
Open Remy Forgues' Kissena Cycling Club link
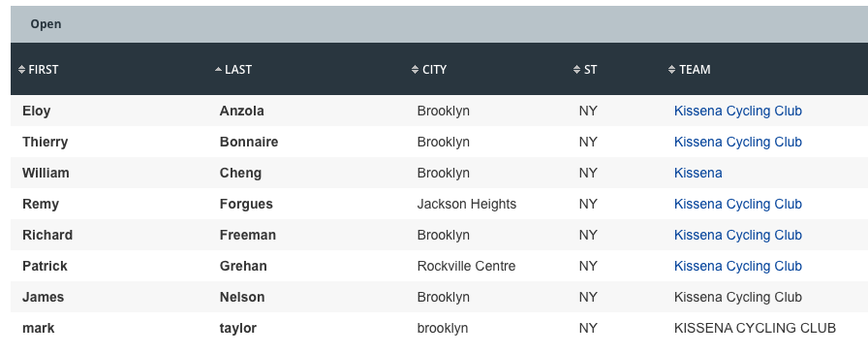click(738, 204)
